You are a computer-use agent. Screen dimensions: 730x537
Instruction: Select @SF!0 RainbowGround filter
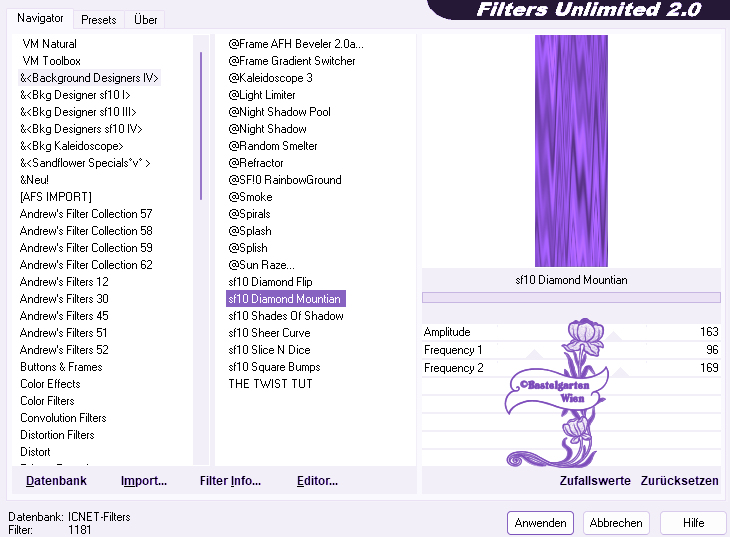point(285,180)
